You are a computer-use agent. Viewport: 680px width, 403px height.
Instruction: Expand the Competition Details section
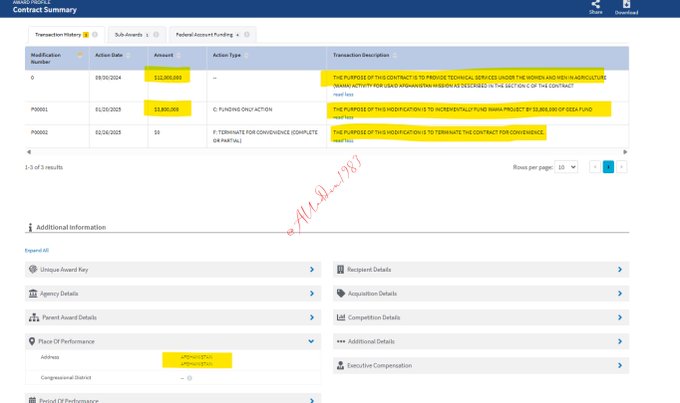[x=620, y=317]
